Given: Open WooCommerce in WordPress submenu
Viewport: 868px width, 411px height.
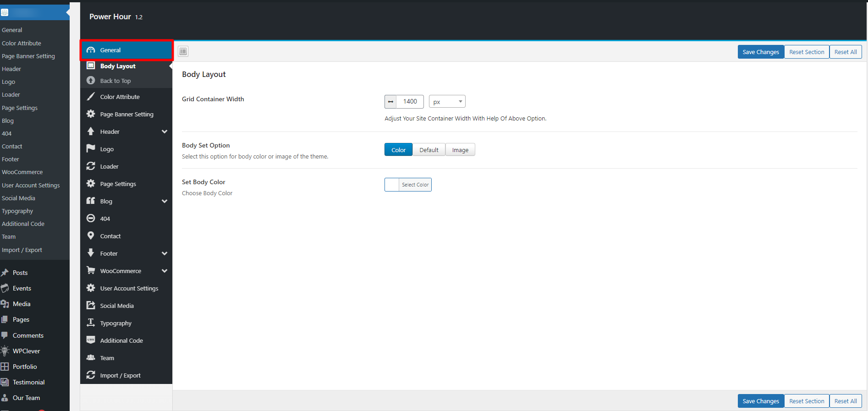Looking at the screenshot, I should click(22, 172).
